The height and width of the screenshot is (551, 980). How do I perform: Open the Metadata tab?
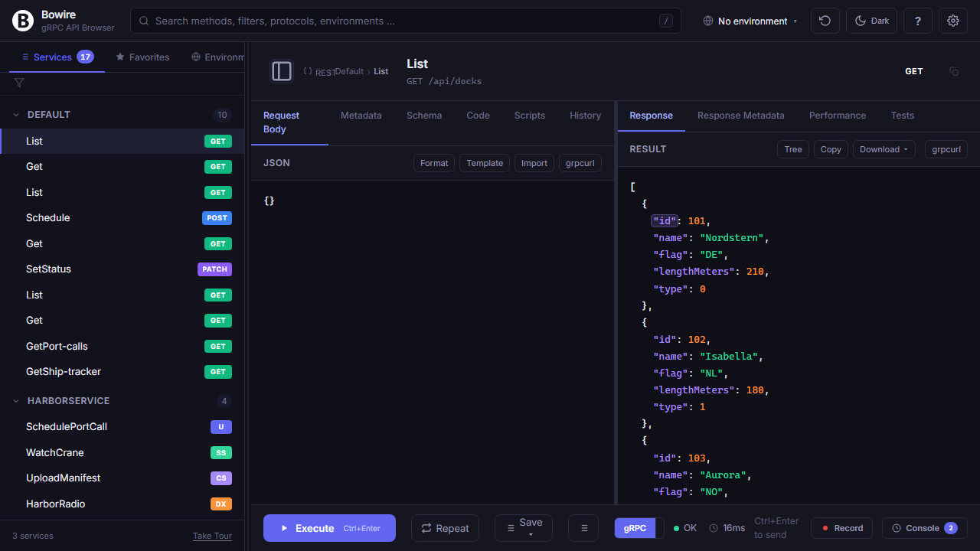361,116
